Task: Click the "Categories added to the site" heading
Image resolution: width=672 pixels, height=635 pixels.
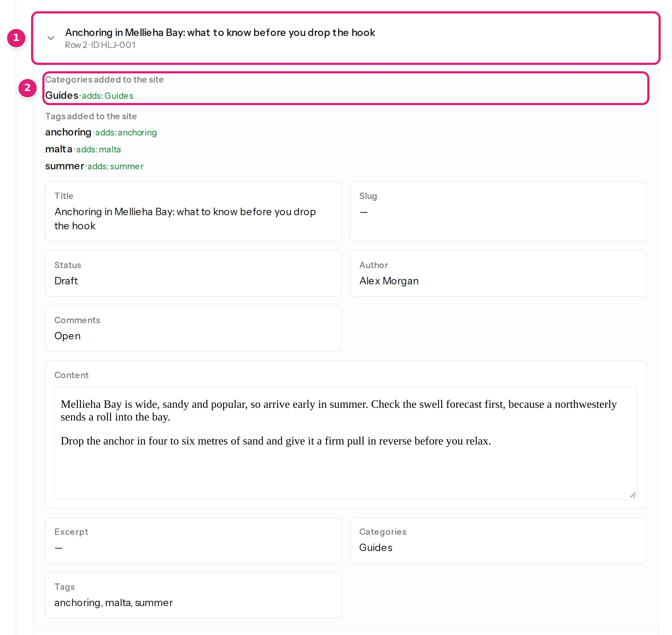Action: 104,80
